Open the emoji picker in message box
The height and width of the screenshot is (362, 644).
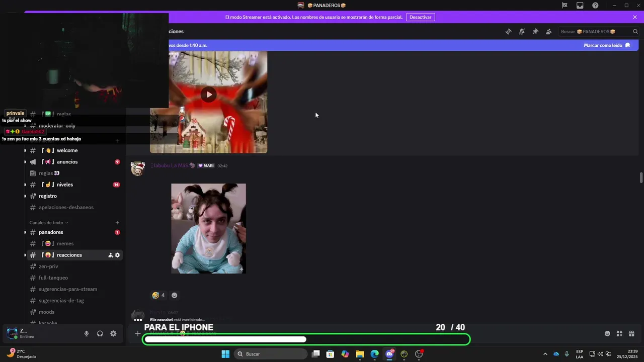coord(607,333)
